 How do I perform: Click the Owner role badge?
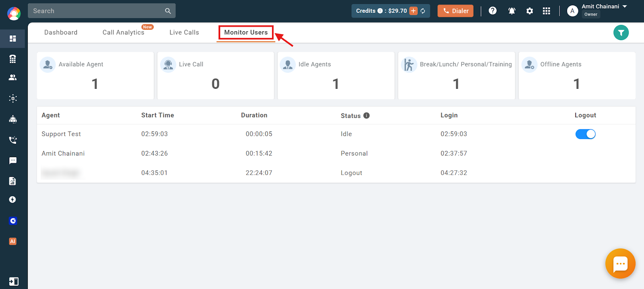click(x=591, y=14)
